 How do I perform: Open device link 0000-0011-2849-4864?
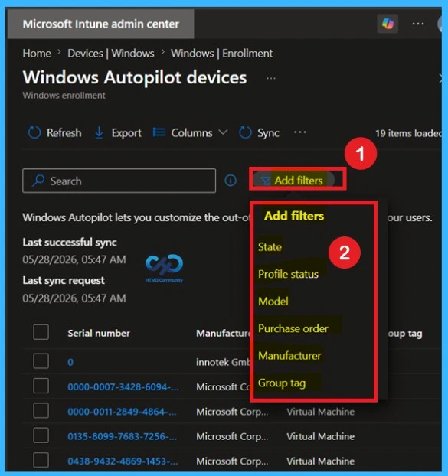(122, 412)
